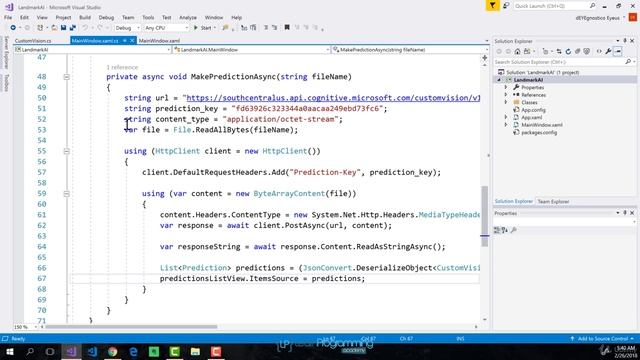Open the Debug menu

[x=106, y=18]
